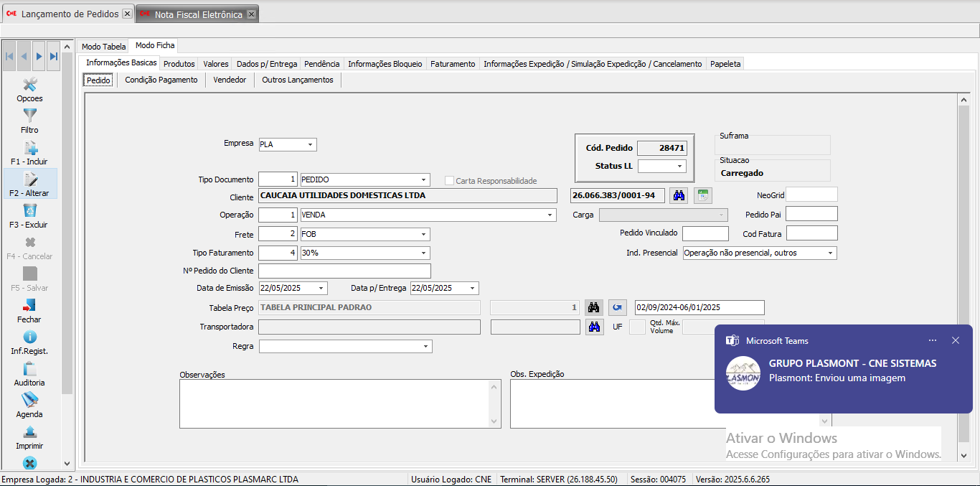Open the Frete FOB dropdown

(424, 234)
